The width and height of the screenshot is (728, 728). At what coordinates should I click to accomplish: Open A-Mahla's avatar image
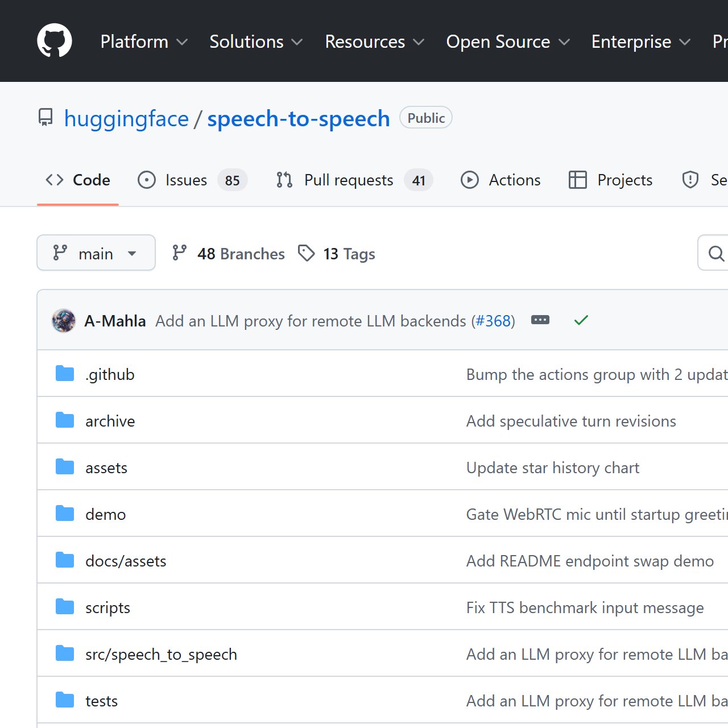coord(64,321)
